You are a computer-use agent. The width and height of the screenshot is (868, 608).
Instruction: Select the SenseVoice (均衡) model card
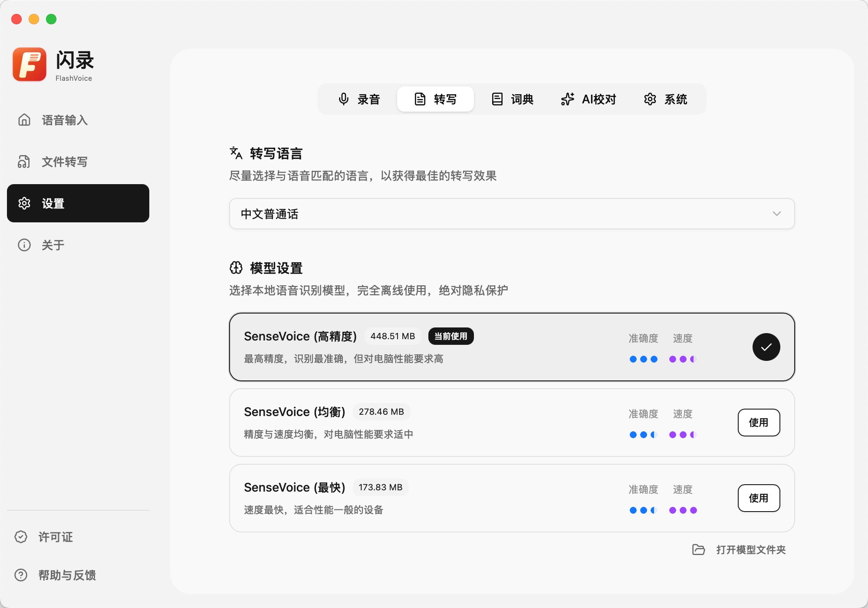point(434,422)
